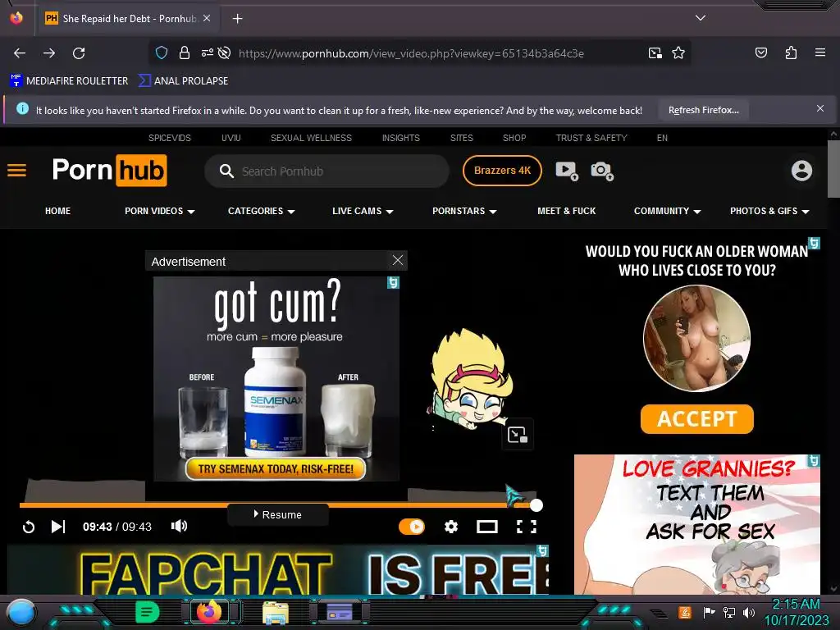Reload the current page
The height and width of the screenshot is (630, 840).
coord(79,53)
